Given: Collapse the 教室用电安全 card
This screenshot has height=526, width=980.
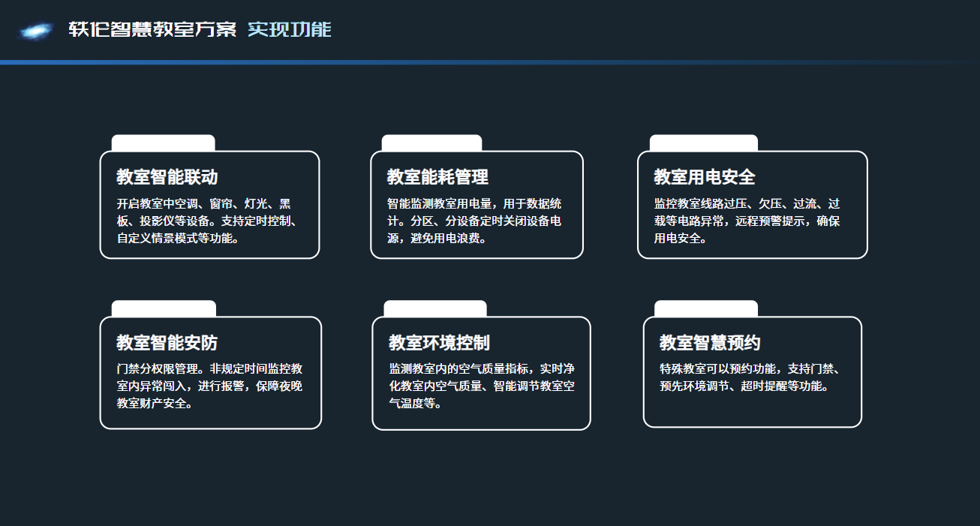Looking at the screenshot, I should pyautogui.click(x=753, y=204).
